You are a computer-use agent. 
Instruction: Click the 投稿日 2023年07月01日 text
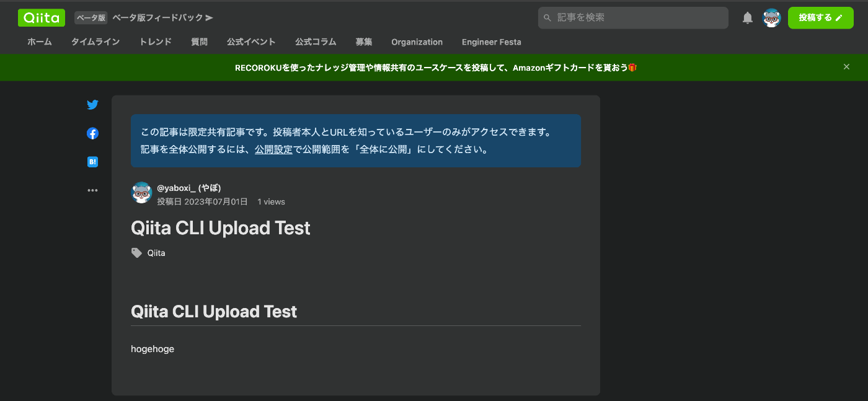pos(202,201)
